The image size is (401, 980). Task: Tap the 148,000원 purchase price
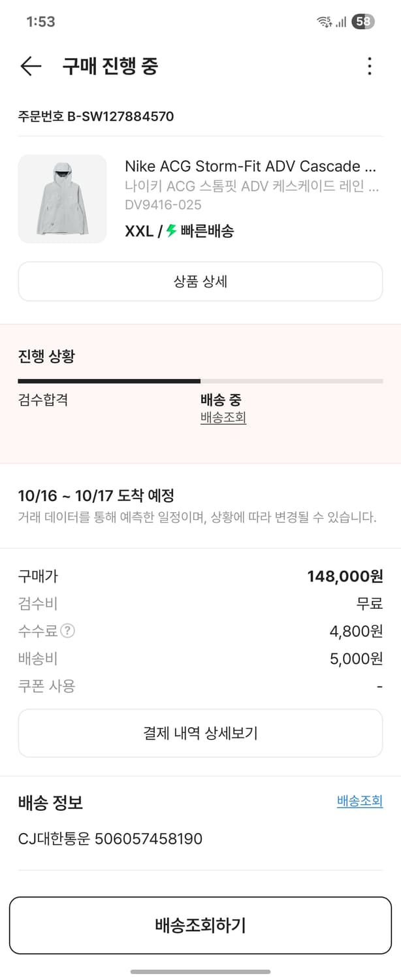[345, 576]
